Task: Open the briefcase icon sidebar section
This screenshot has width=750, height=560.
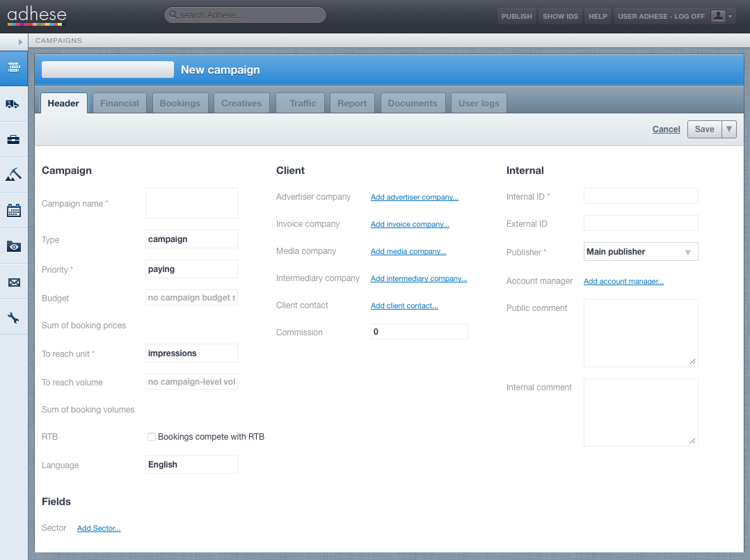Action: 13,140
